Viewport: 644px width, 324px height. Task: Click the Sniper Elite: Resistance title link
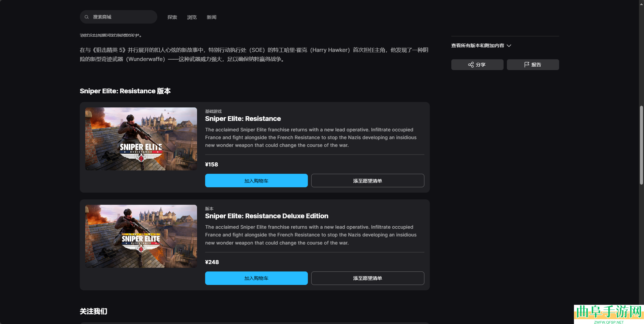(x=243, y=119)
